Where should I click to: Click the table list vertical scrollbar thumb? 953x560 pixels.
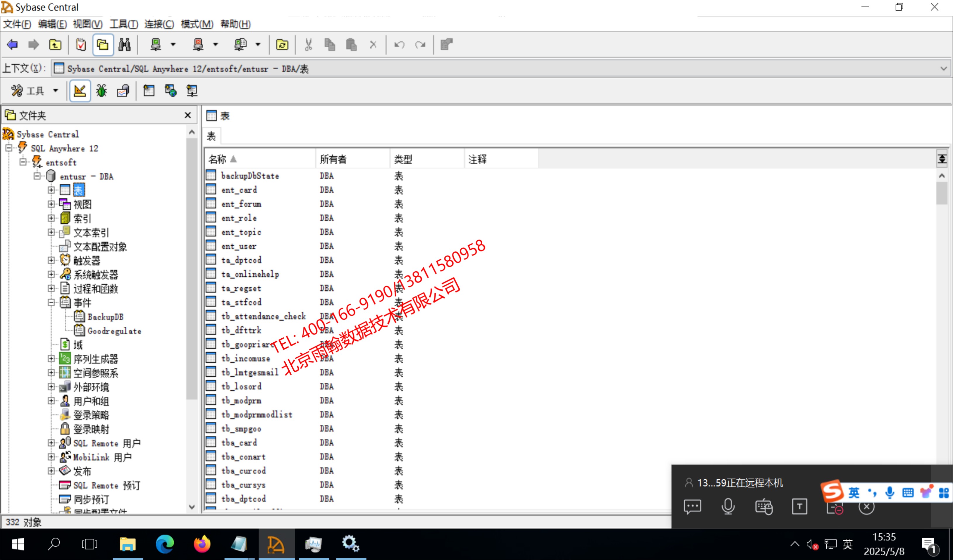tap(942, 193)
